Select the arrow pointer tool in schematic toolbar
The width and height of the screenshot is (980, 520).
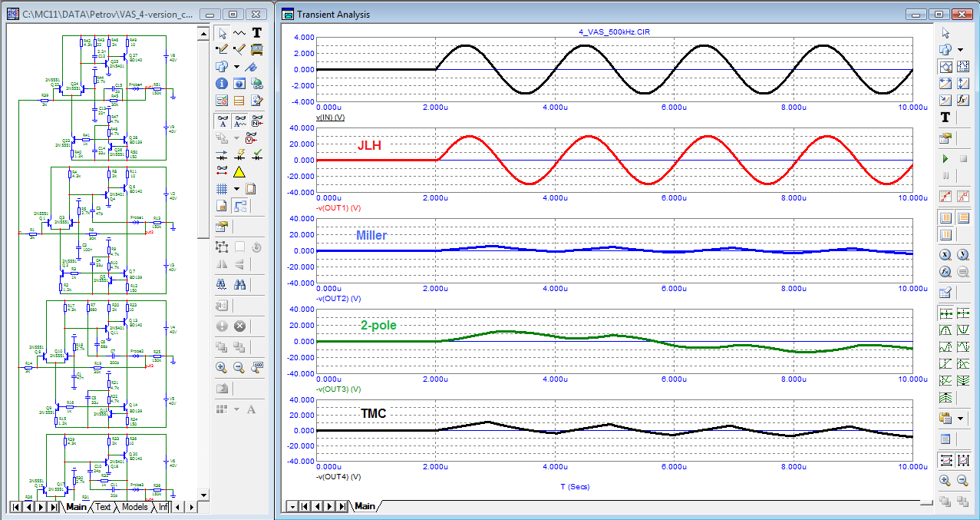point(222,33)
